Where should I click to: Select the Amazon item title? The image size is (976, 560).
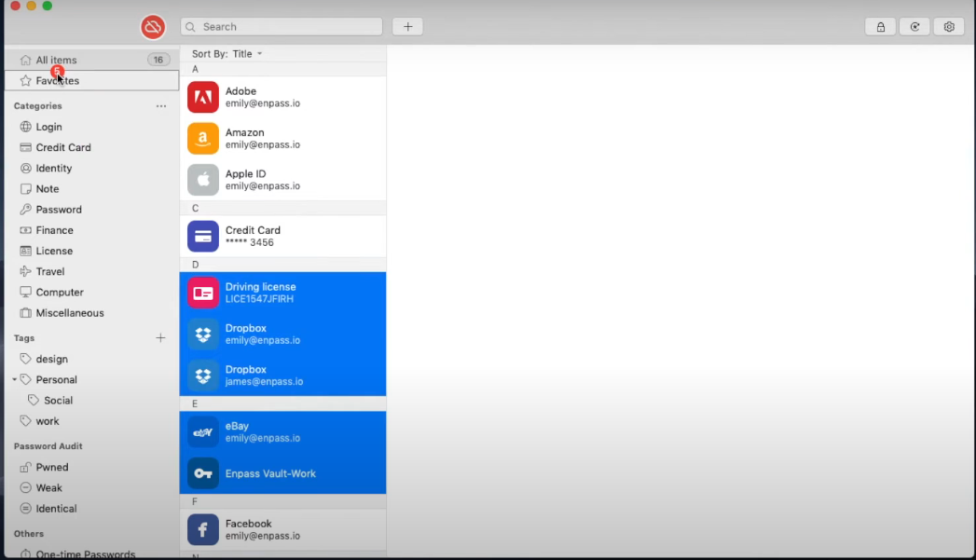pyautogui.click(x=244, y=132)
